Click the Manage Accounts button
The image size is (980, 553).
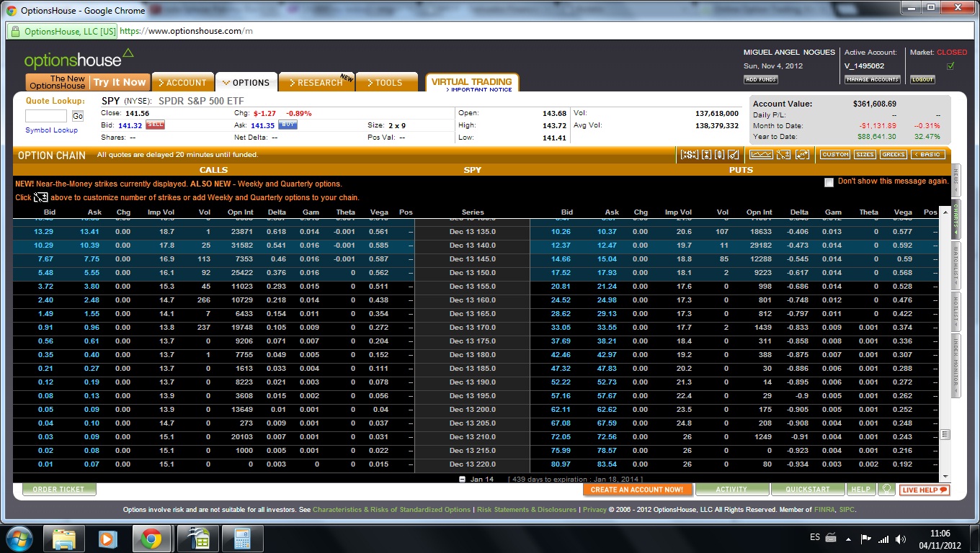point(873,79)
